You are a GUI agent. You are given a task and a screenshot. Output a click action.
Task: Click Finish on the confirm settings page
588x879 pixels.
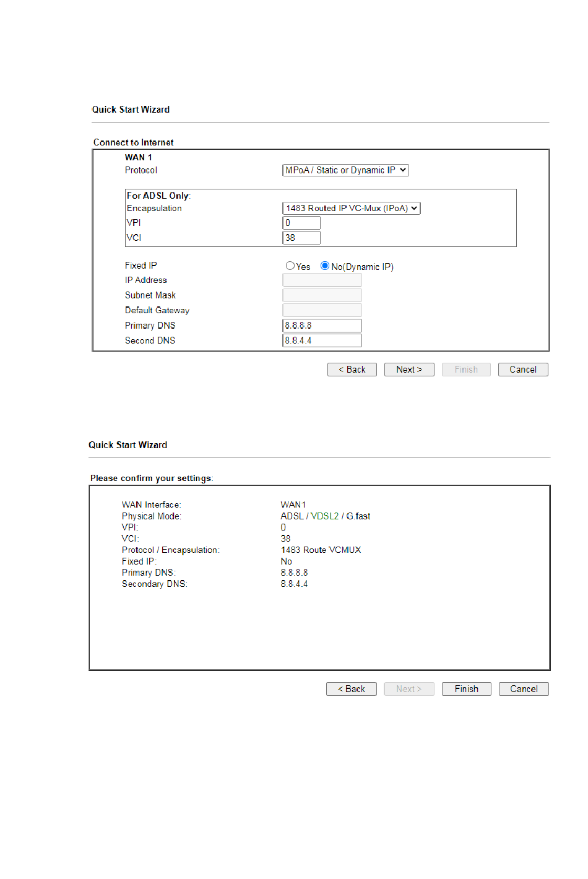(x=467, y=689)
